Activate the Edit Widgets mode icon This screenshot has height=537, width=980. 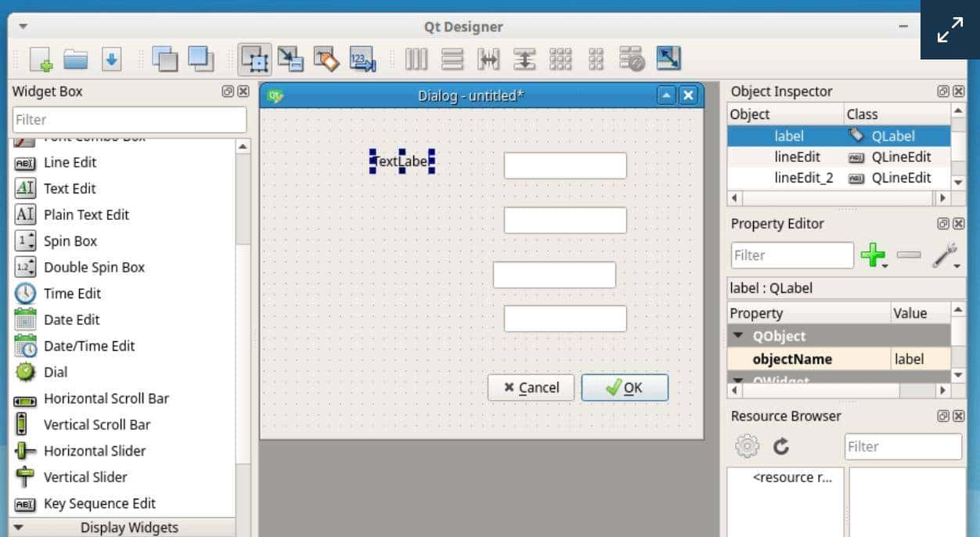click(x=254, y=59)
